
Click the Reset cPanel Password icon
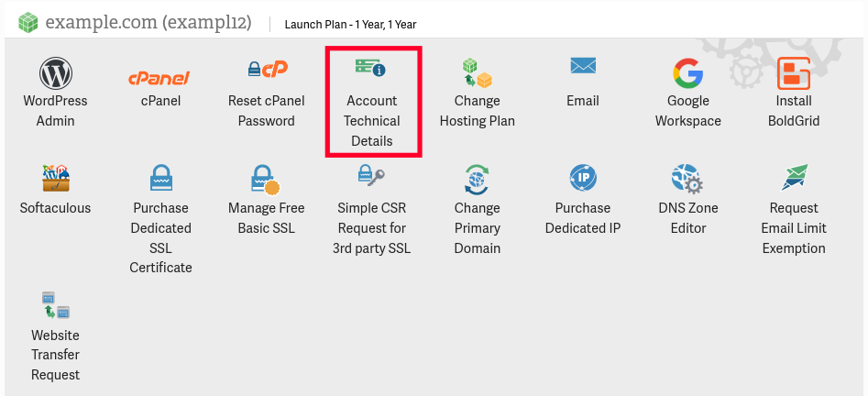point(267,70)
